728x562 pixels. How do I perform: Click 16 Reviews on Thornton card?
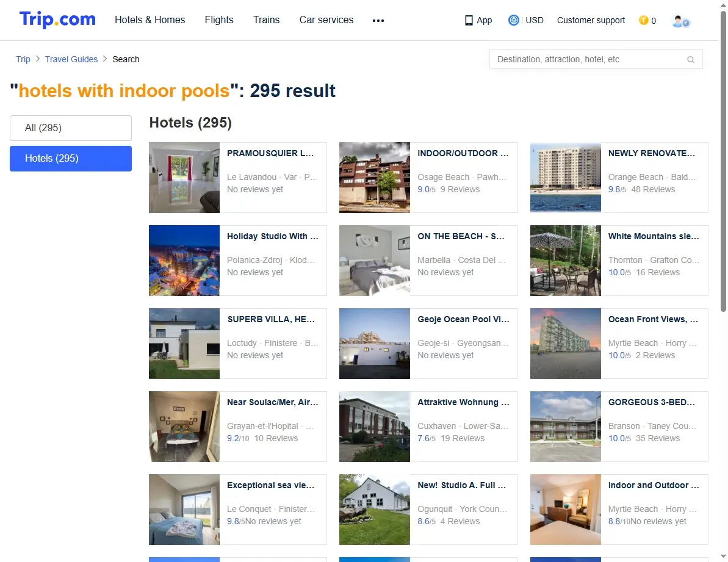click(x=657, y=272)
